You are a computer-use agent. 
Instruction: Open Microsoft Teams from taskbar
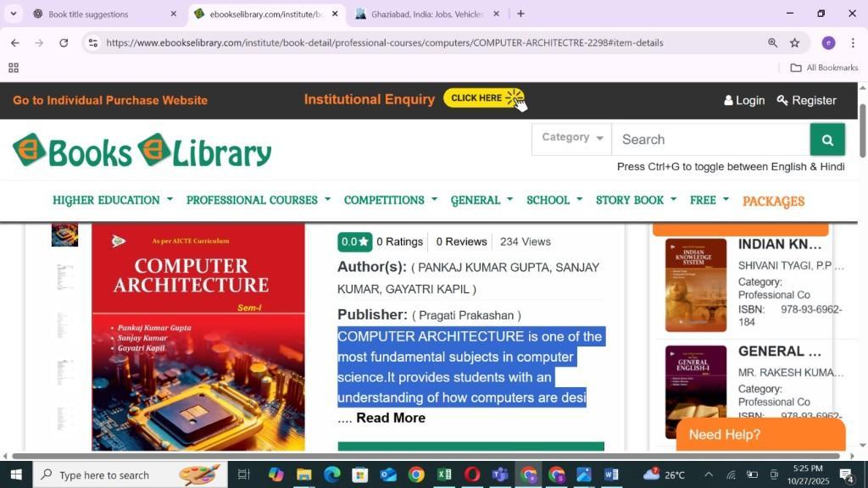pos(500,474)
